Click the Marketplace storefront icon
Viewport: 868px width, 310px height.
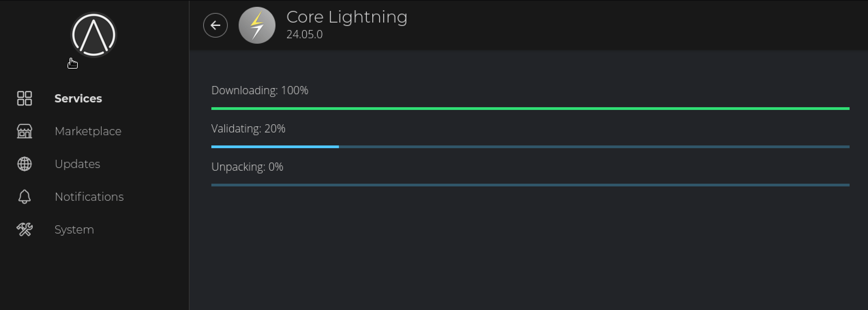[25, 131]
